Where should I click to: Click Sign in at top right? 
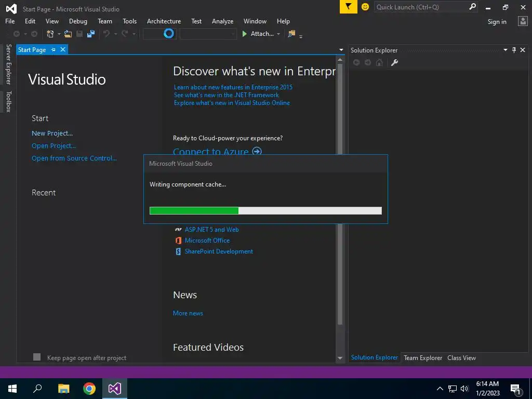point(497,21)
